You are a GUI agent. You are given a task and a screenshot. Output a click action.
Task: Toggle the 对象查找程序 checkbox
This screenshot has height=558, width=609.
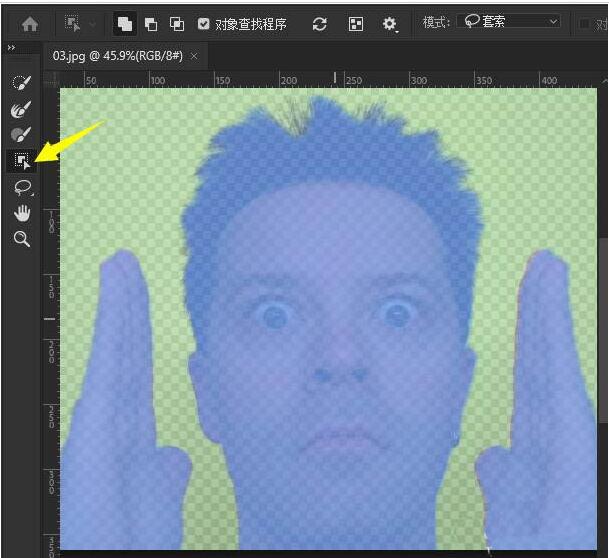(x=204, y=23)
